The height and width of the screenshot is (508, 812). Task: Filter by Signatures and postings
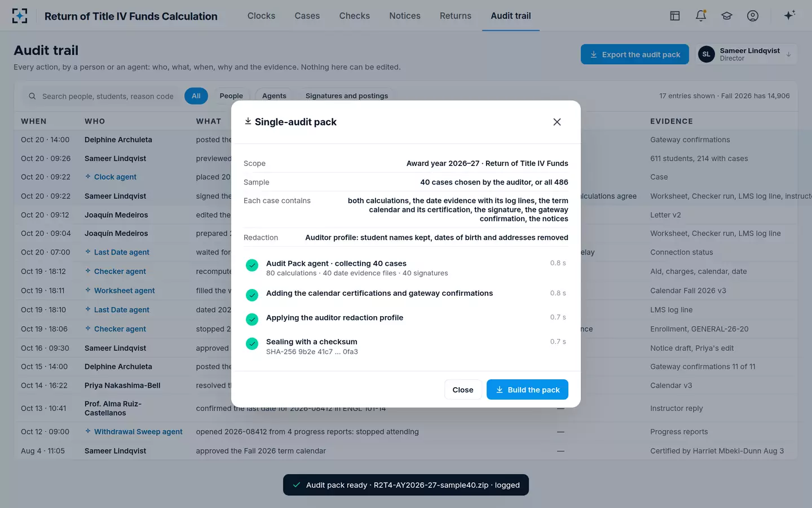(x=347, y=96)
